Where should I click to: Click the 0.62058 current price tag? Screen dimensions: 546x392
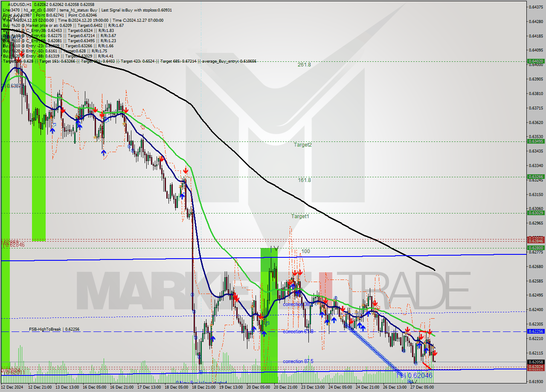pyautogui.click(x=536, y=362)
